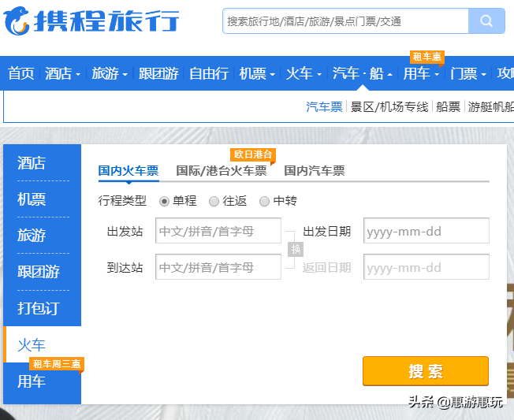Switch to 国内火车票 tab
The width and height of the screenshot is (514, 420).
coord(128,171)
